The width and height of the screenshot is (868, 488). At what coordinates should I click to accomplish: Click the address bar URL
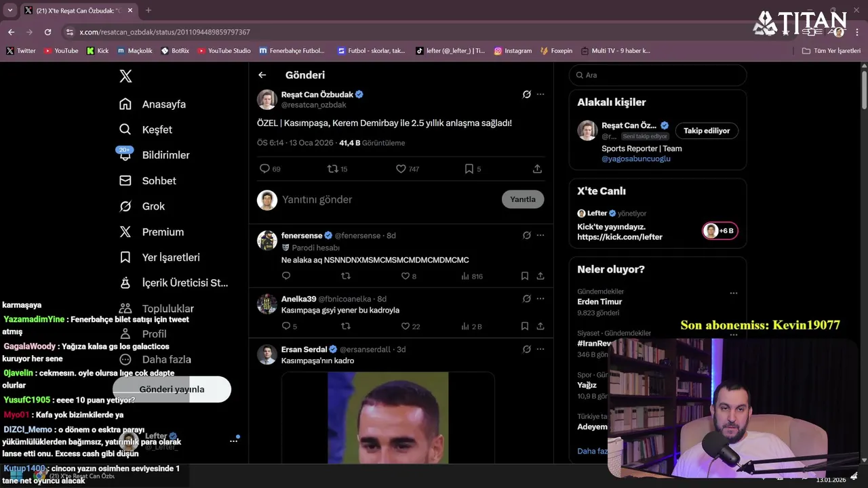(x=165, y=32)
